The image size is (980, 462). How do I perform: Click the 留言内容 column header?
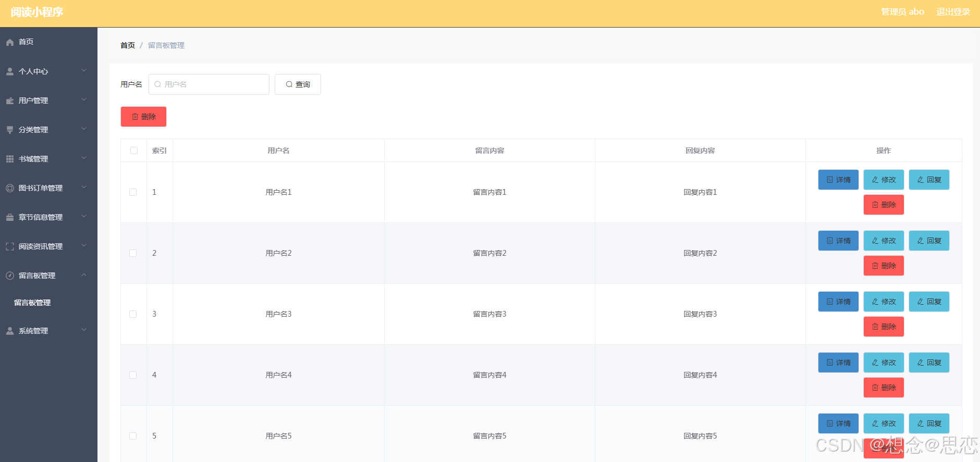pos(489,151)
